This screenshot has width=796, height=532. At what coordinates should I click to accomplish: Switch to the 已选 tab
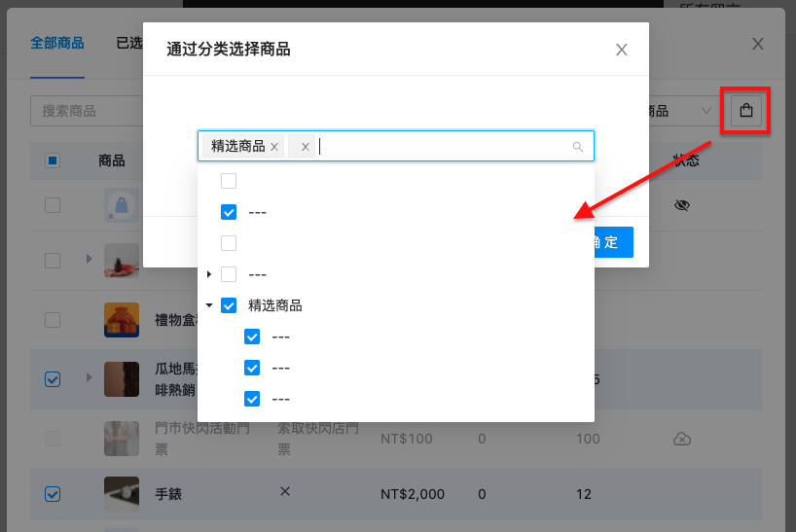click(x=129, y=43)
